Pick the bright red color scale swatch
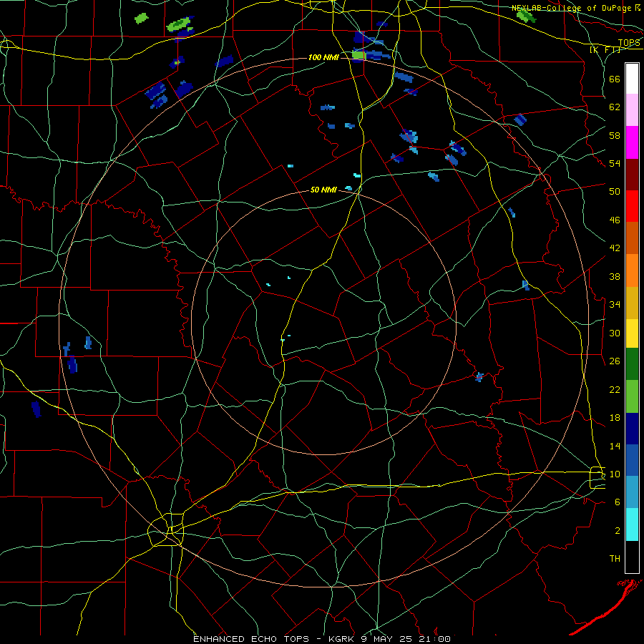 click(632, 206)
